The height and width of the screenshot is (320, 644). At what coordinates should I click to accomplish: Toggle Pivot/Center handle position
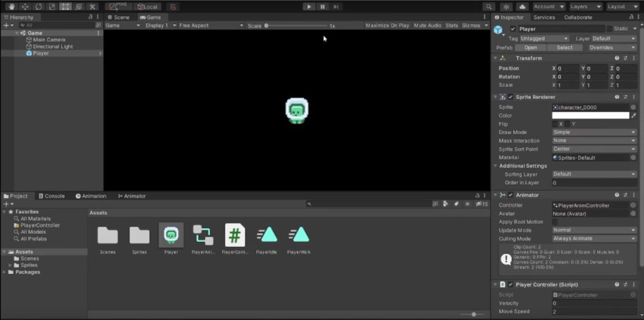point(118,6)
